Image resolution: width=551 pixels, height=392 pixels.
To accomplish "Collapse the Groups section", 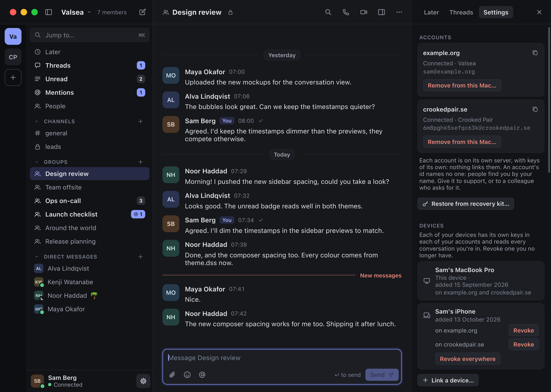I will coord(37,162).
